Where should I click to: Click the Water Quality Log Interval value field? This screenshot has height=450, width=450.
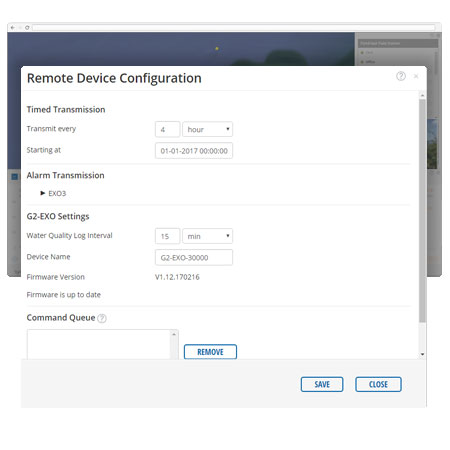point(167,236)
